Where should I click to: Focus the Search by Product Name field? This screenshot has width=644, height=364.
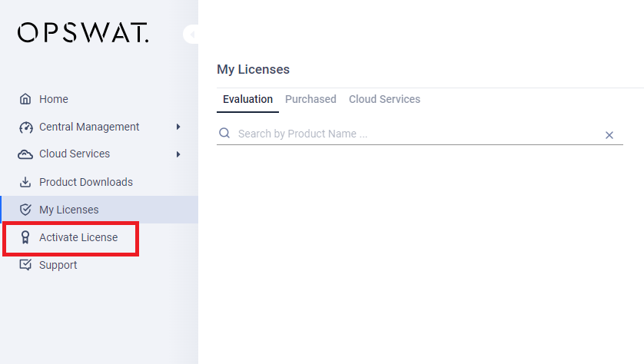420,134
